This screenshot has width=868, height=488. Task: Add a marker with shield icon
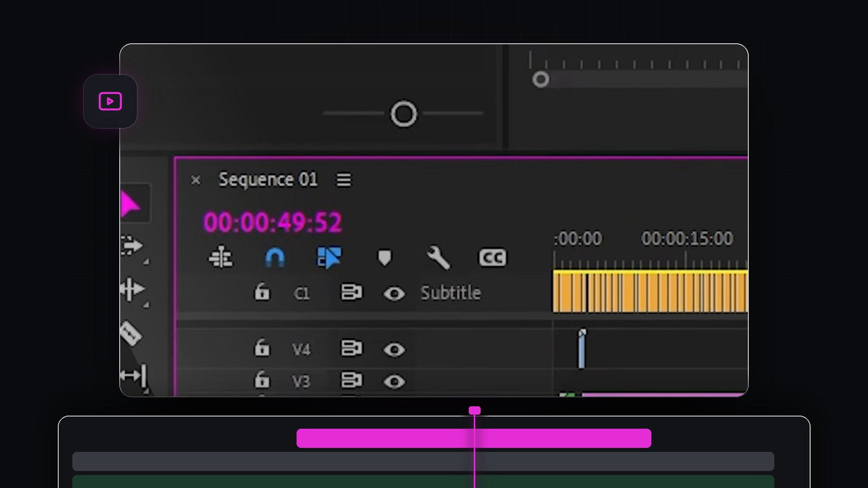pos(385,258)
